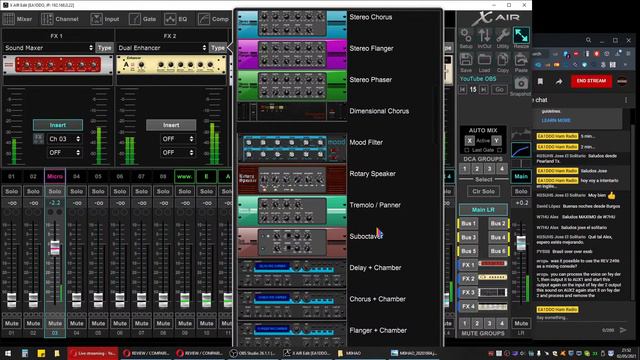Toggle Solo on Micro channel 03
The image size is (640, 360).
[x=55, y=191]
